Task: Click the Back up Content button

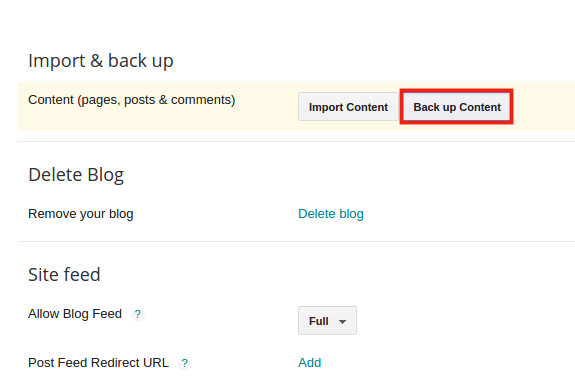Action: [x=457, y=107]
